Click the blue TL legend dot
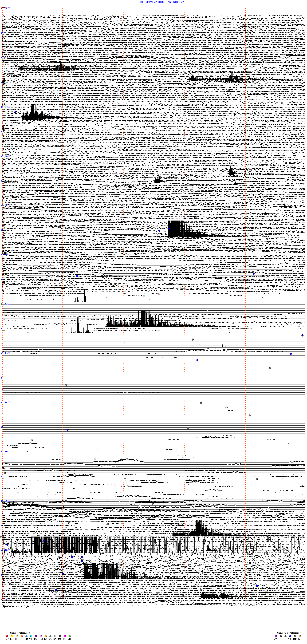Viewport: 307px width, 644px height. coord(290,636)
